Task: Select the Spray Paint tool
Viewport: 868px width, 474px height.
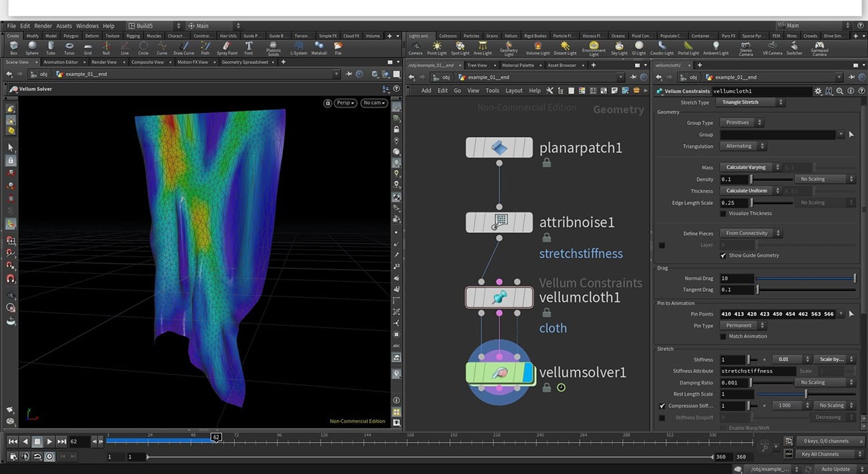Action: 227,46
